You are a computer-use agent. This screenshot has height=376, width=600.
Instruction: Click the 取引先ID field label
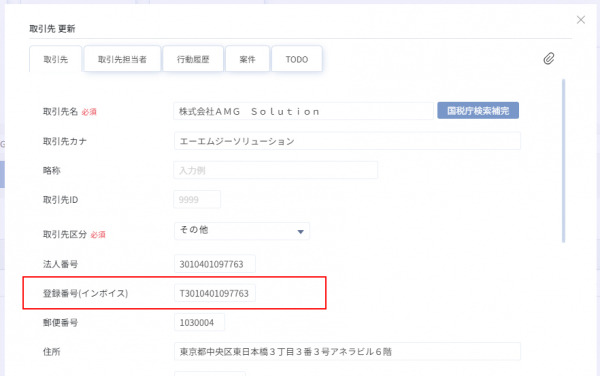click(x=60, y=200)
